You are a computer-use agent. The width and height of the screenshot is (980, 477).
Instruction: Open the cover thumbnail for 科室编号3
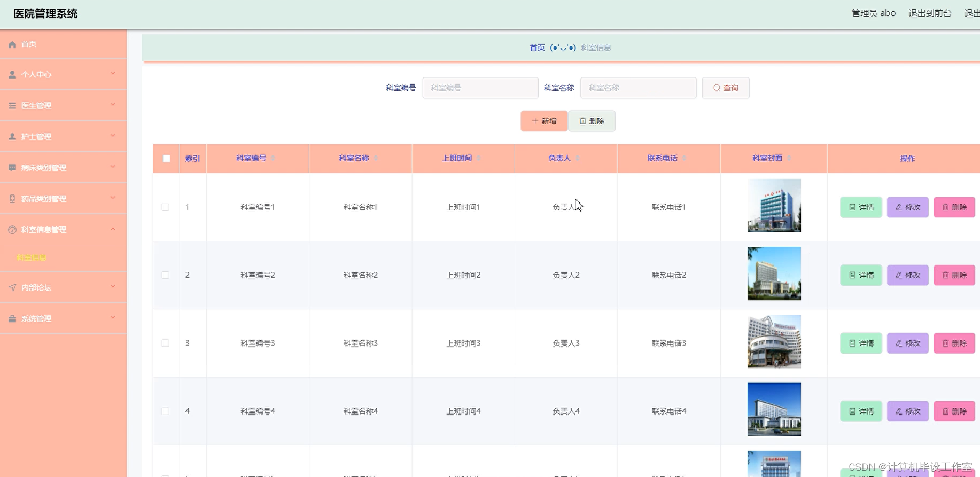pyautogui.click(x=774, y=341)
